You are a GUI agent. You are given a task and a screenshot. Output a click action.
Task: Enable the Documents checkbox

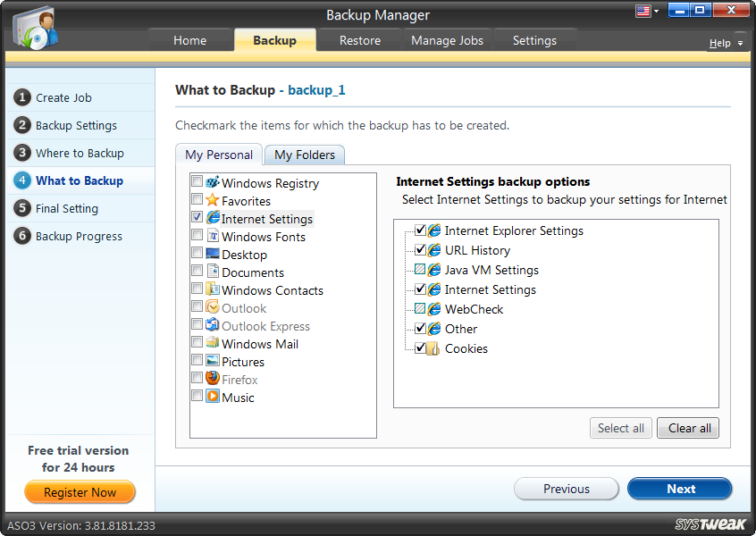click(x=197, y=272)
